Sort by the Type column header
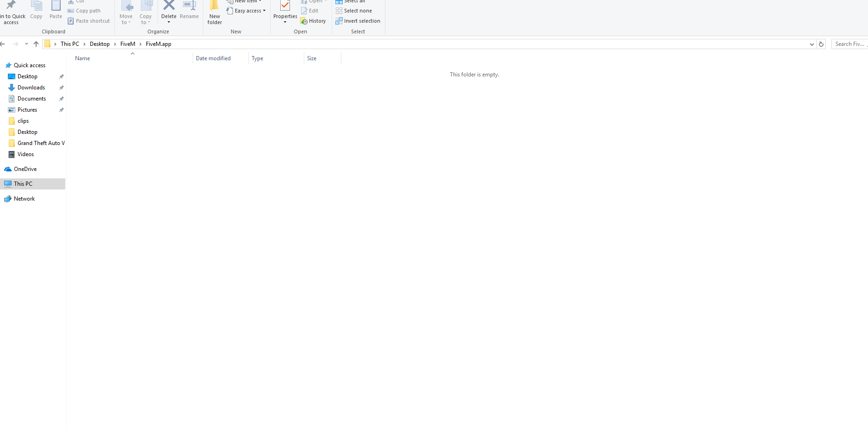The width and height of the screenshot is (868, 429). click(276, 58)
